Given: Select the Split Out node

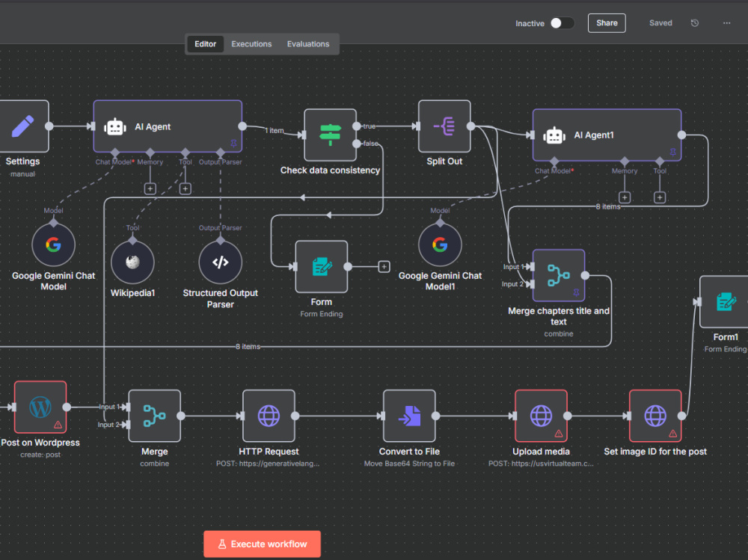Looking at the screenshot, I should [444, 126].
